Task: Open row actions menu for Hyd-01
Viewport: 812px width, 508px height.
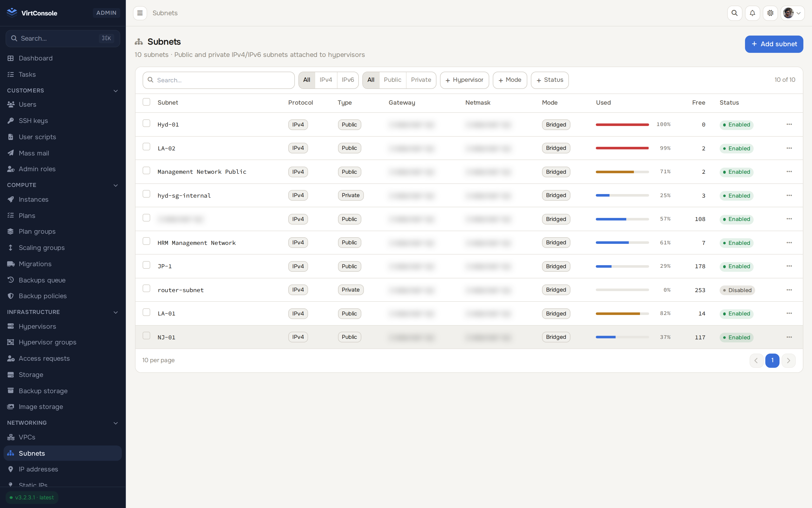Action: [789, 124]
